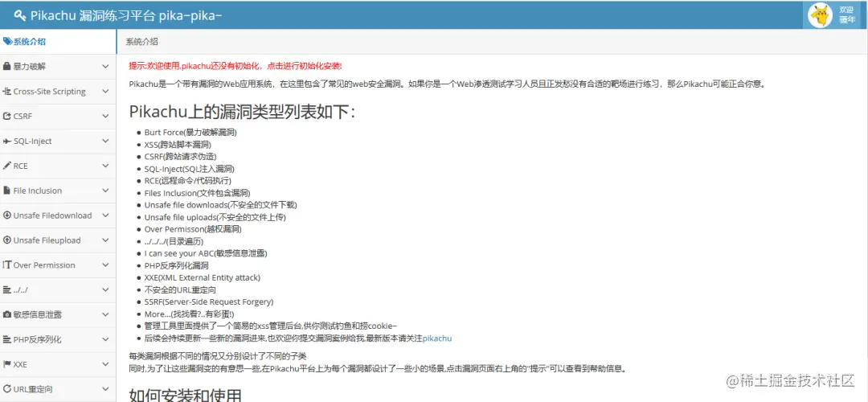Click the CSRF(跨站请求伪造) list item

(x=181, y=157)
